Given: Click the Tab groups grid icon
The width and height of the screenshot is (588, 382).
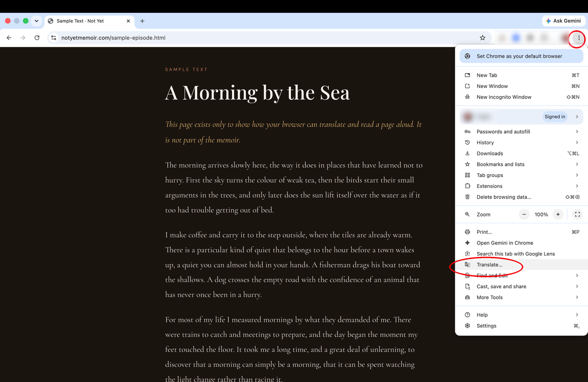Looking at the screenshot, I should (x=467, y=175).
